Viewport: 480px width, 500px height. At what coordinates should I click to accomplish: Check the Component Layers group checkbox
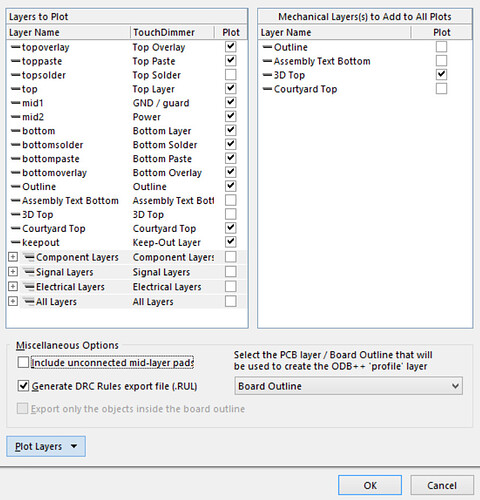click(x=230, y=257)
